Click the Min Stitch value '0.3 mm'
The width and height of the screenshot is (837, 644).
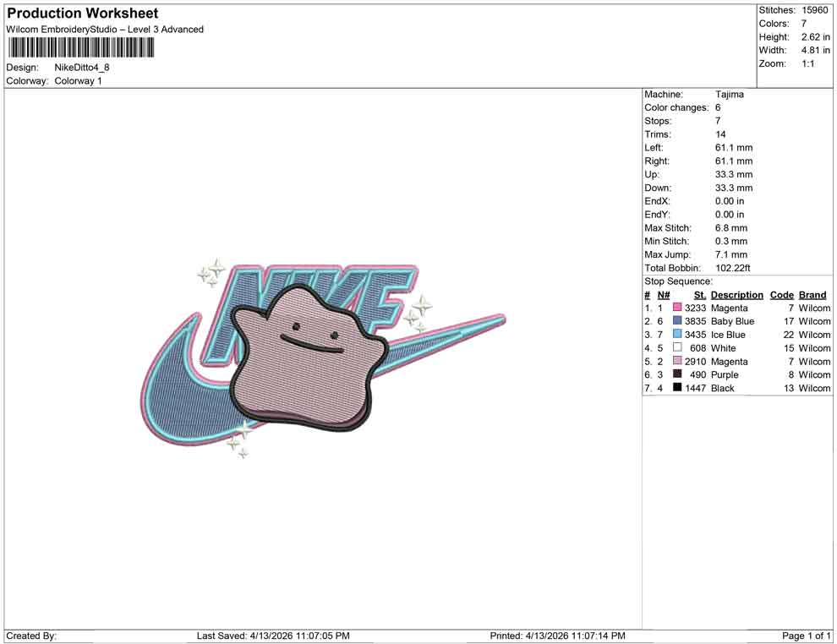point(731,241)
